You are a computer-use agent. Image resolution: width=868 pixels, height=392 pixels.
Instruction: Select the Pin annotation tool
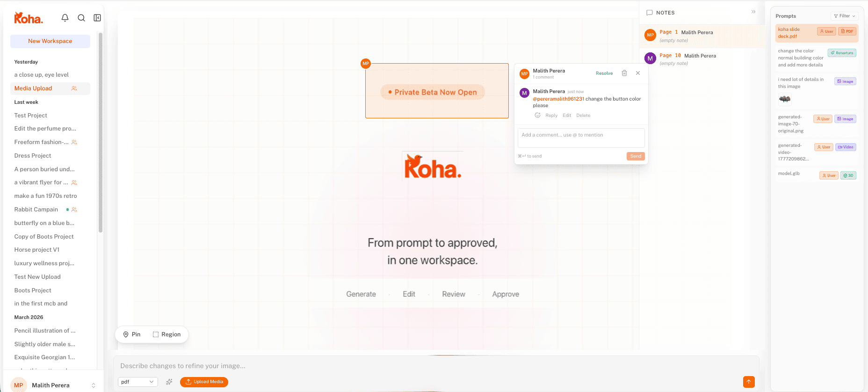click(x=132, y=334)
